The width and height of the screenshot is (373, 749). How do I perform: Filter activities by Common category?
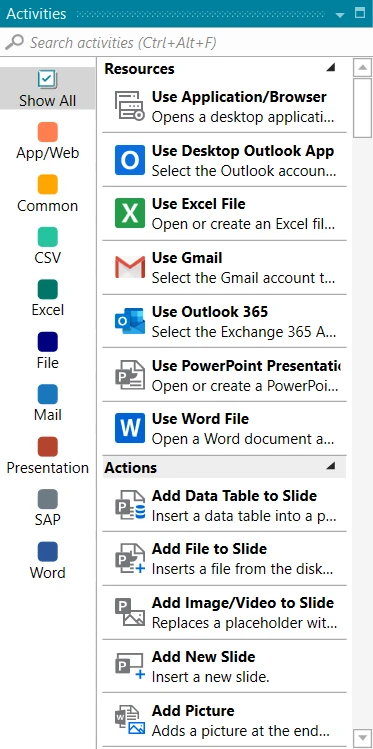[47, 193]
